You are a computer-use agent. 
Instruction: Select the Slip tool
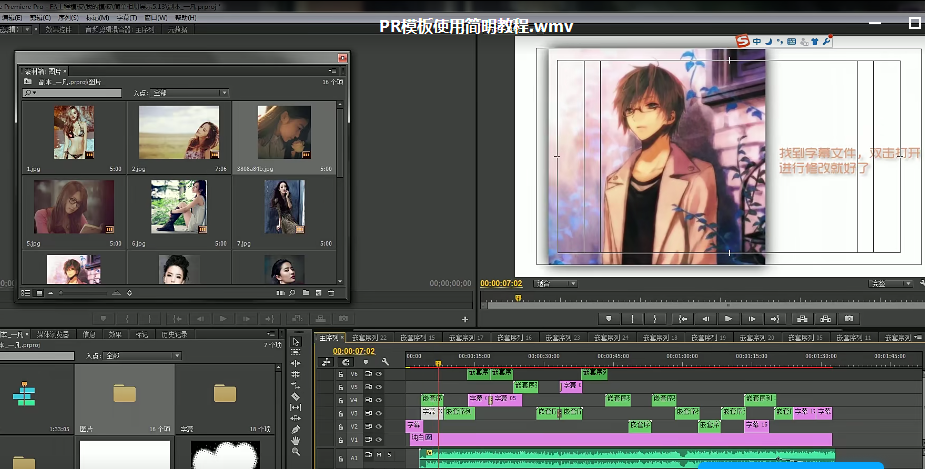point(296,407)
